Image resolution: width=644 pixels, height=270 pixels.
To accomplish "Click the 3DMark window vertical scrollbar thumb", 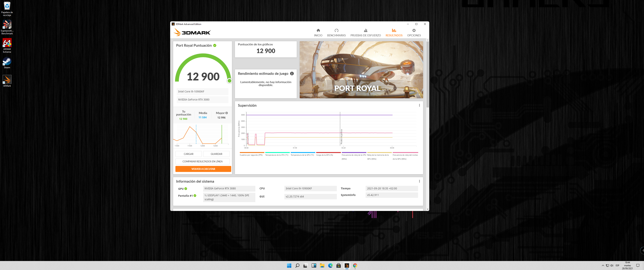I will 428,74.
